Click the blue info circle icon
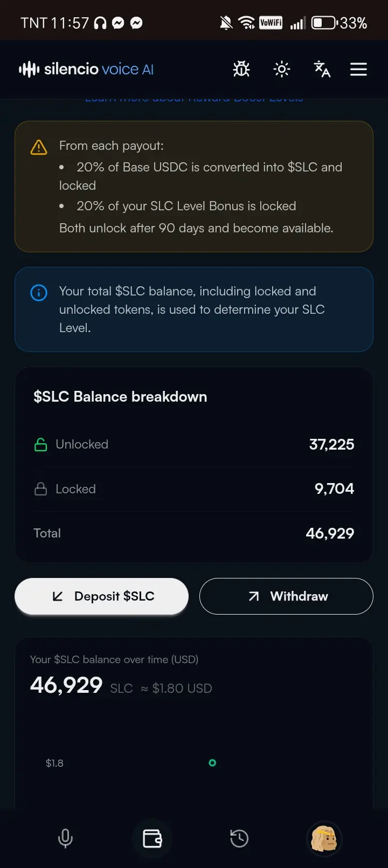This screenshot has width=388, height=868. coord(39,293)
